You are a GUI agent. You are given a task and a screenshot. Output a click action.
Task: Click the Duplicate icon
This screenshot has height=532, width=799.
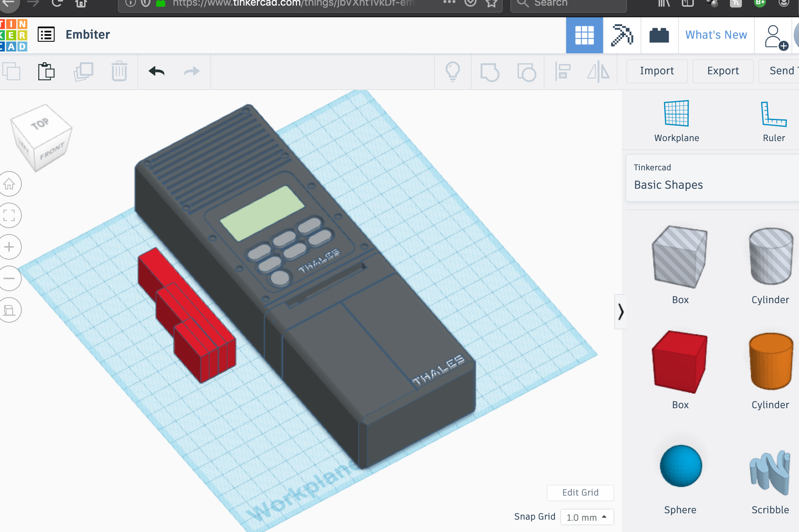83,71
